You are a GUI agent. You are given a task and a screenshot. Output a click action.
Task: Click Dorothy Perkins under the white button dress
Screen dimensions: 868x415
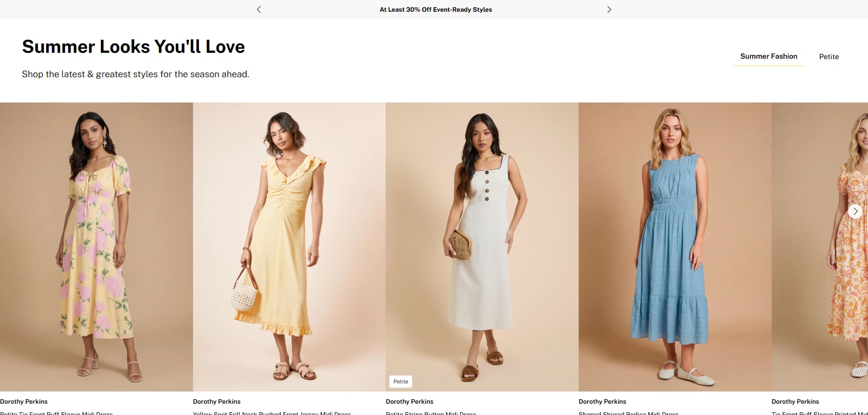point(410,401)
